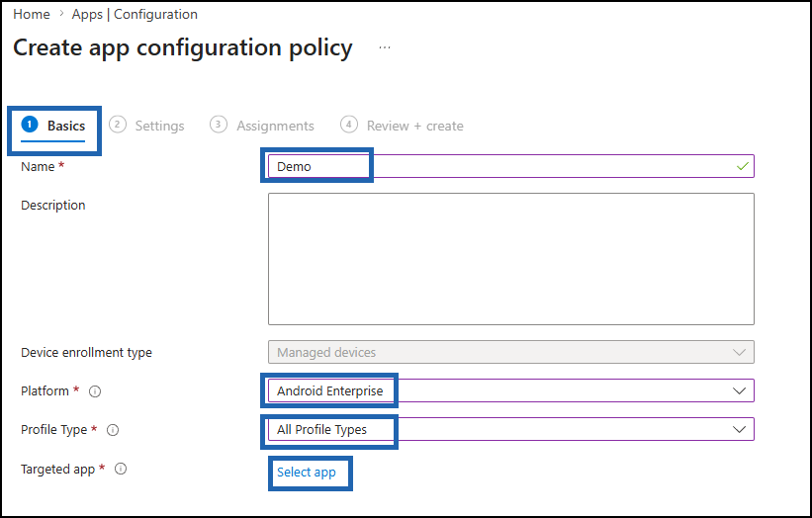Click the Device enrollment type label
The image size is (812, 518).
pos(86,352)
